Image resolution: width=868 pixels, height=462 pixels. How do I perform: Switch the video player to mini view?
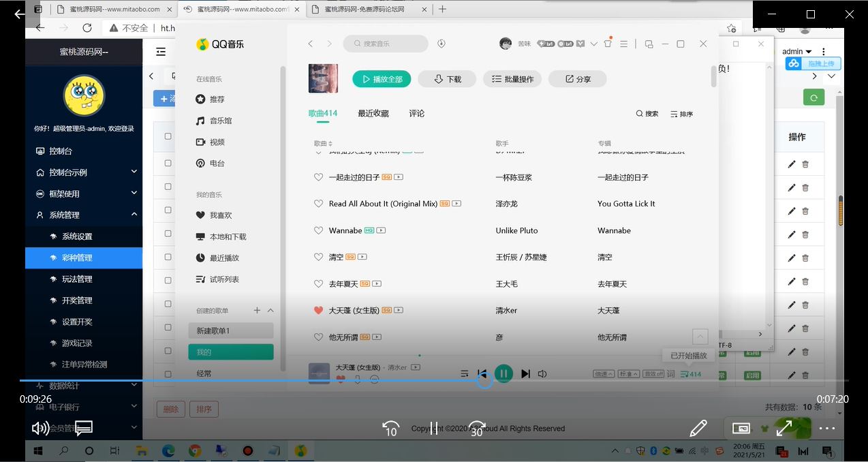click(x=741, y=428)
